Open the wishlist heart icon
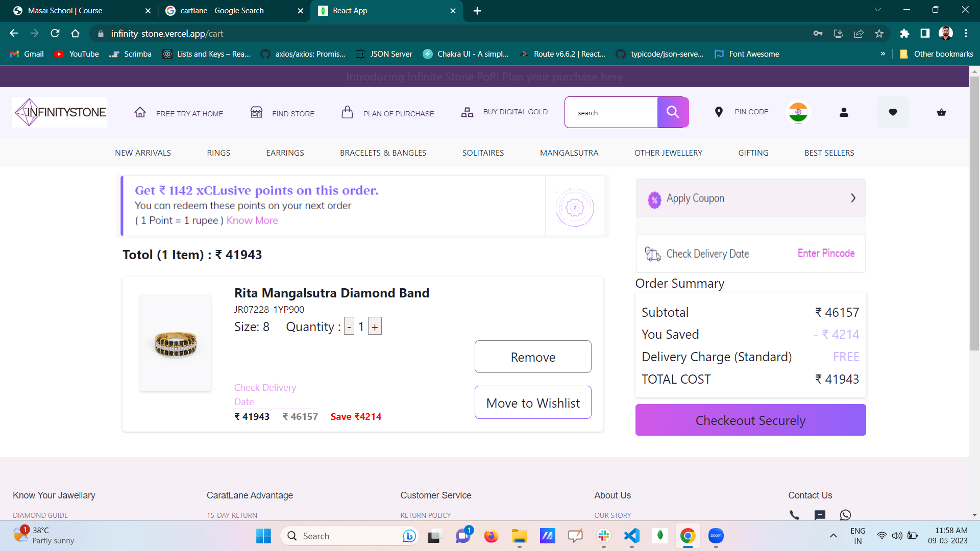The height and width of the screenshot is (551, 980). [x=893, y=112]
